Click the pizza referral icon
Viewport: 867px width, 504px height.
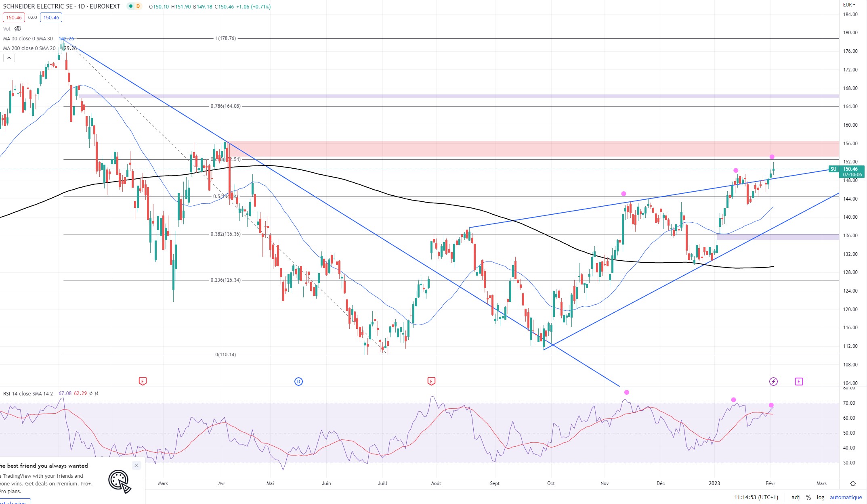click(119, 481)
